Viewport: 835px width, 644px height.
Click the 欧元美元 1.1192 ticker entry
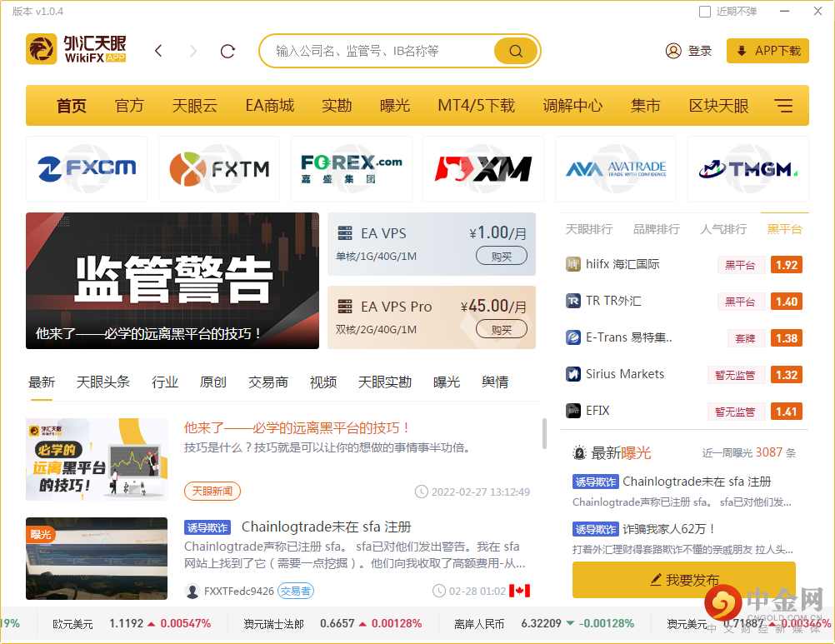click(x=132, y=624)
